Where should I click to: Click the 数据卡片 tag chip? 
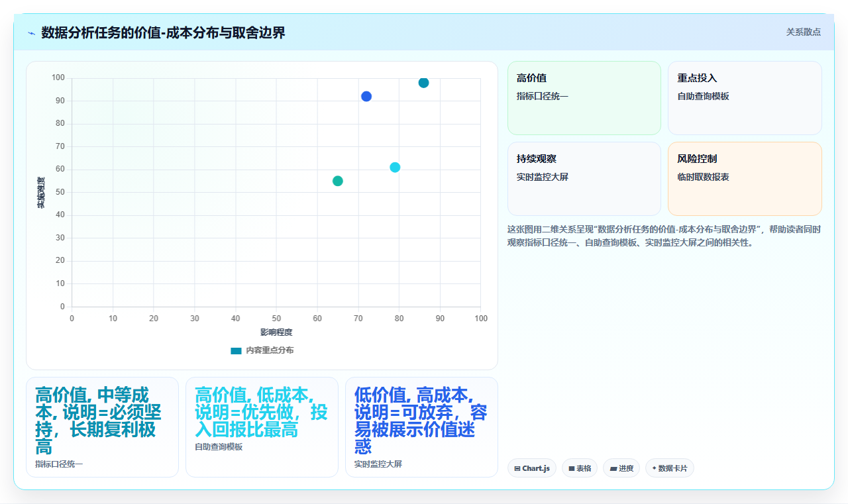point(670,468)
